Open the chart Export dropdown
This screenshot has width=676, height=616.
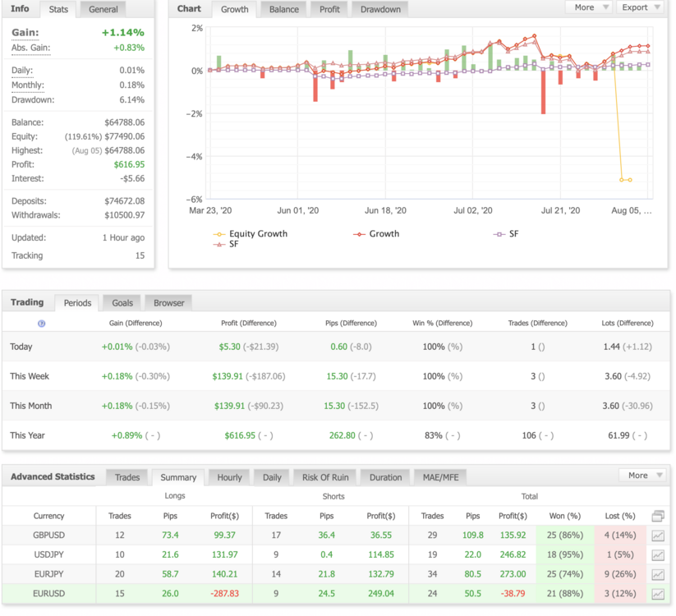tap(640, 7)
